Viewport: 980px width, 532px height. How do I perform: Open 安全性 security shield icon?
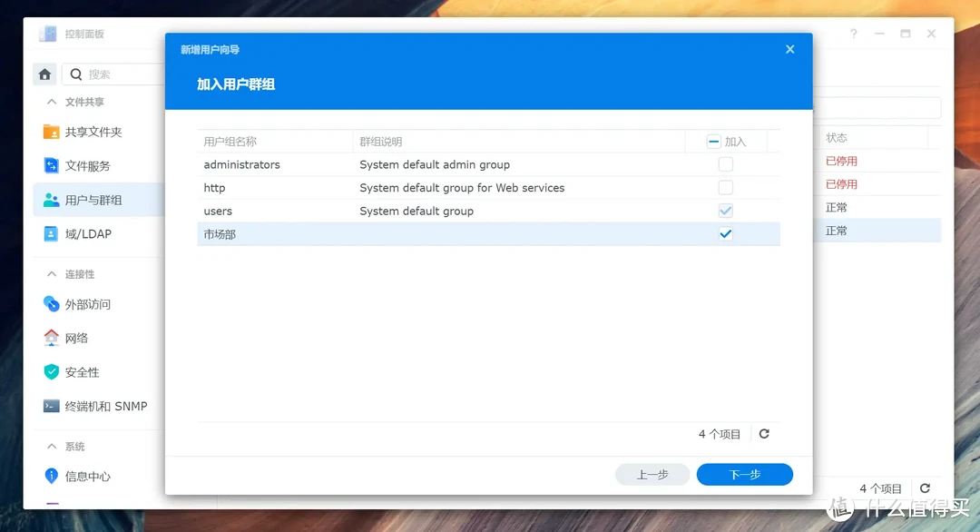pyautogui.click(x=52, y=372)
